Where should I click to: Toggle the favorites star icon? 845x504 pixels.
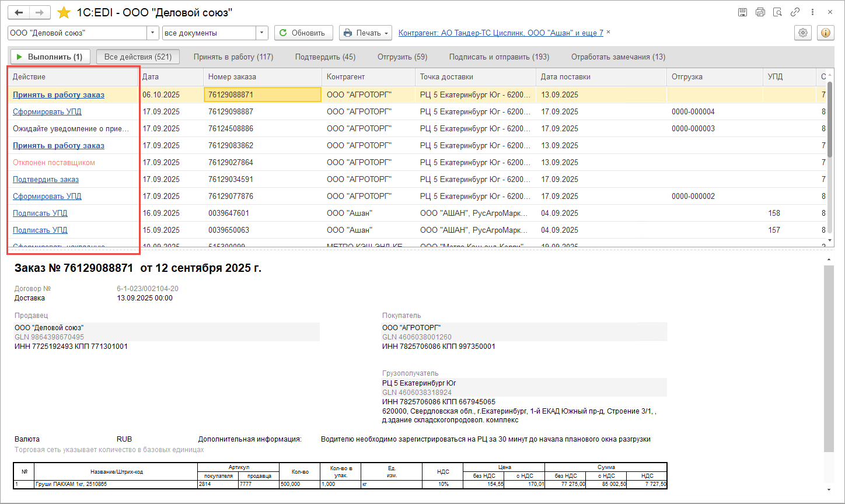64,12
